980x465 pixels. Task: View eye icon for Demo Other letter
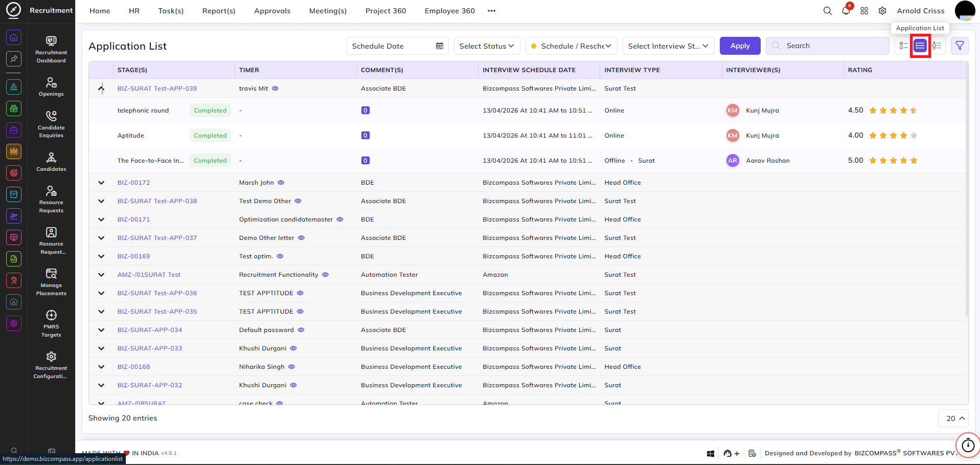(x=301, y=238)
